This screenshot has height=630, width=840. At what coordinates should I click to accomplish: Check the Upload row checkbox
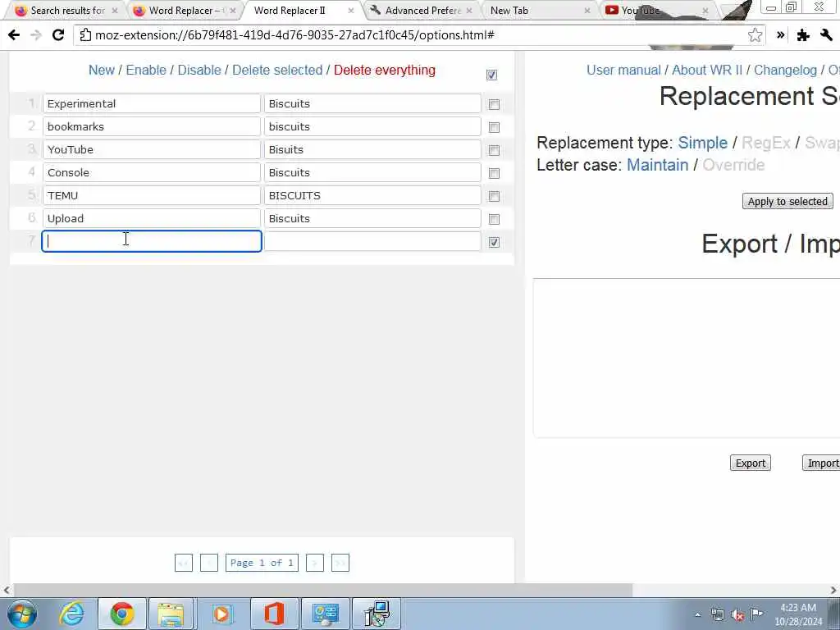point(494,220)
